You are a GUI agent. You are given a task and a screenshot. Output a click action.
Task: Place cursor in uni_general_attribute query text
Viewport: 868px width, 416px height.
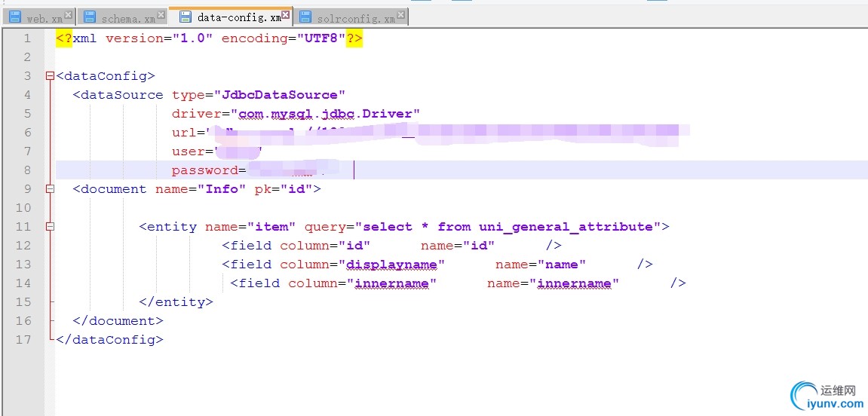(566, 227)
